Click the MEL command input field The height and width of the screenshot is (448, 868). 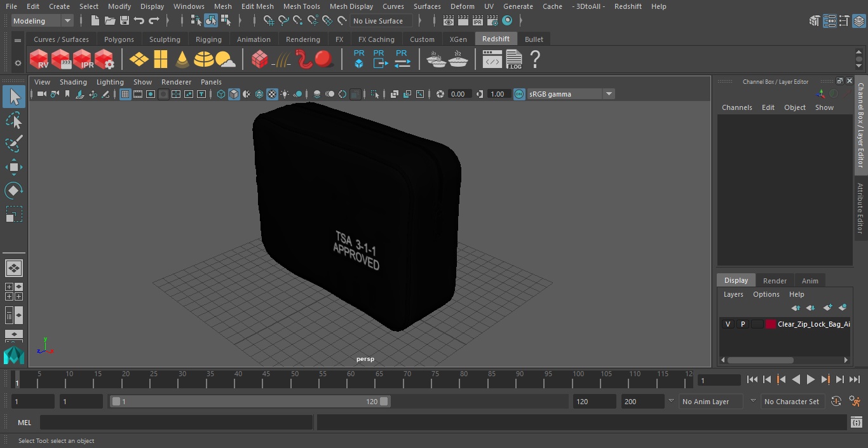[x=176, y=423]
